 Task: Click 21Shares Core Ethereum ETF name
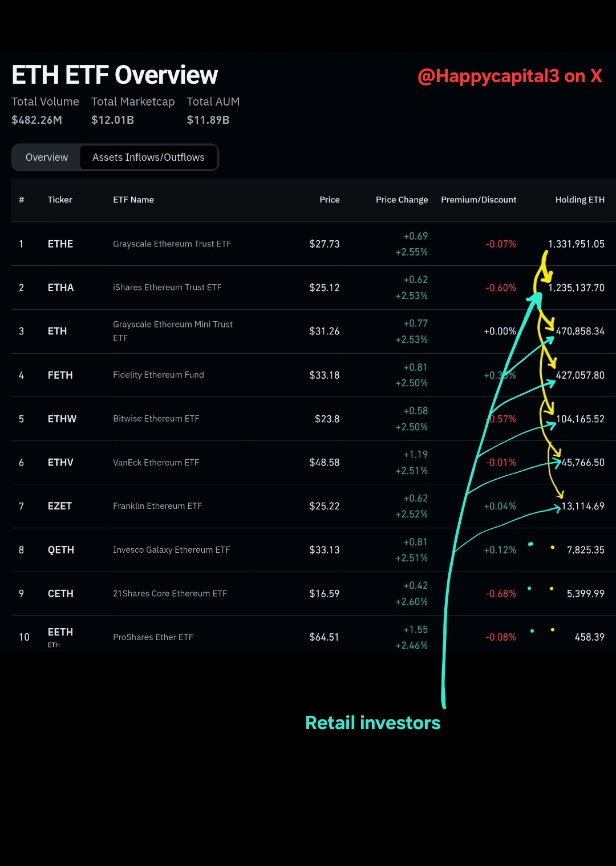pos(170,593)
